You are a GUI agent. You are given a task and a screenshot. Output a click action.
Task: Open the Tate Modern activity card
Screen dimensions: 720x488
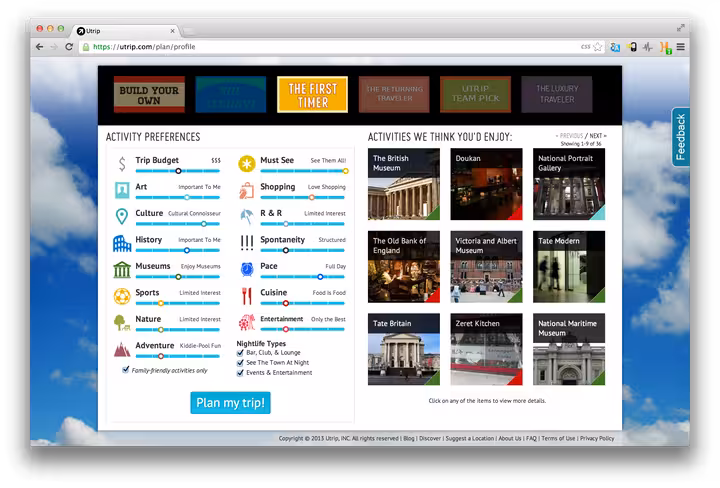(x=569, y=267)
